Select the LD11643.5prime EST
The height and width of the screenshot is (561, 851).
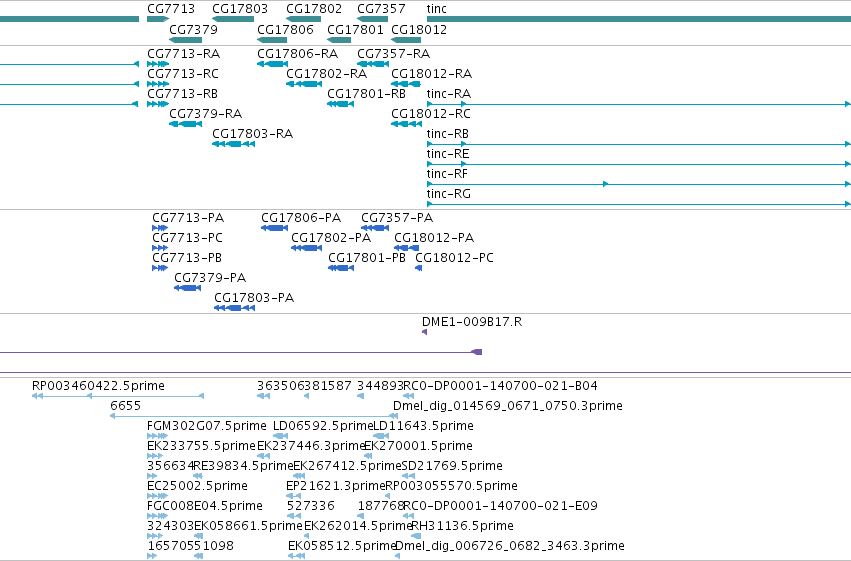pos(423,426)
